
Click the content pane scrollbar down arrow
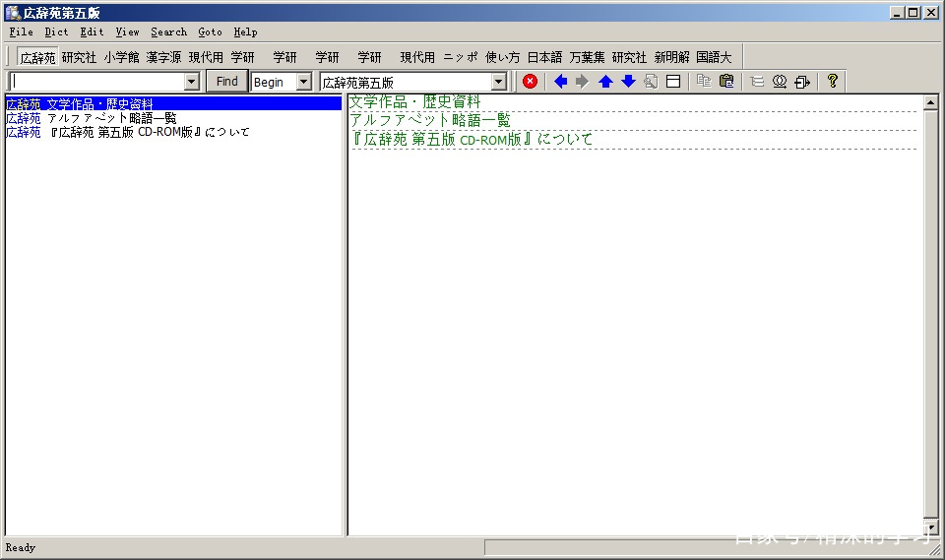pyautogui.click(x=930, y=529)
